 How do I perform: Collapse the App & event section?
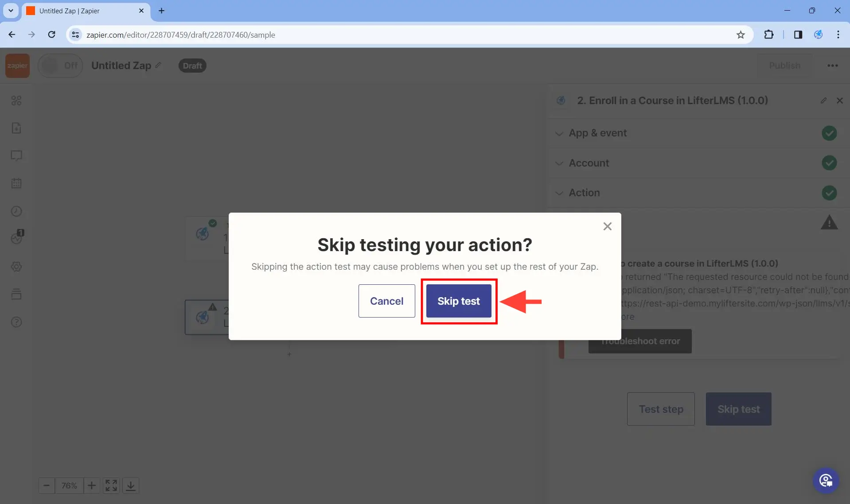point(559,133)
